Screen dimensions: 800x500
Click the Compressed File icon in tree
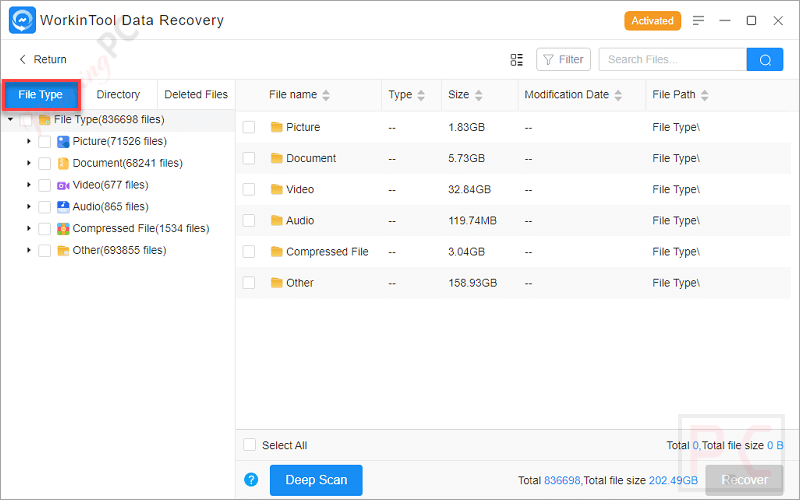(x=63, y=229)
